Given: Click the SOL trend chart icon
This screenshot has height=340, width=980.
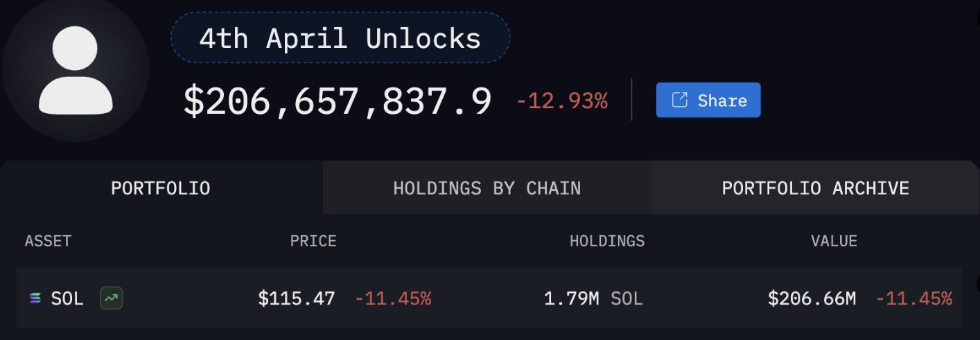Looking at the screenshot, I should (x=111, y=298).
